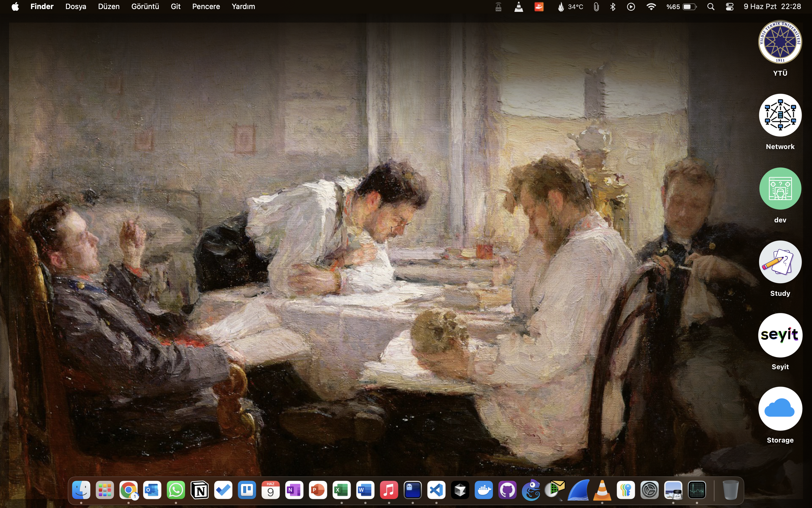Screen dimensions: 812x508
Task: Open Spotlight search in menu bar
Action: [711, 6]
